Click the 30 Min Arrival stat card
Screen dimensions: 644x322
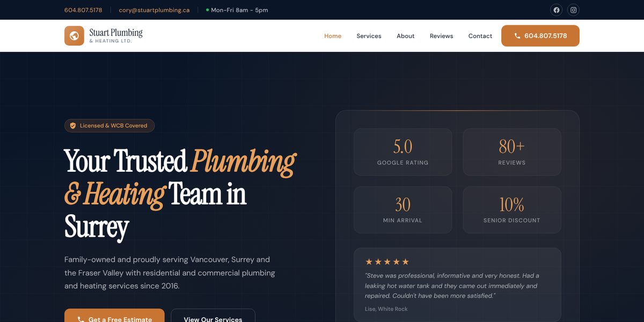[x=402, y=210]
